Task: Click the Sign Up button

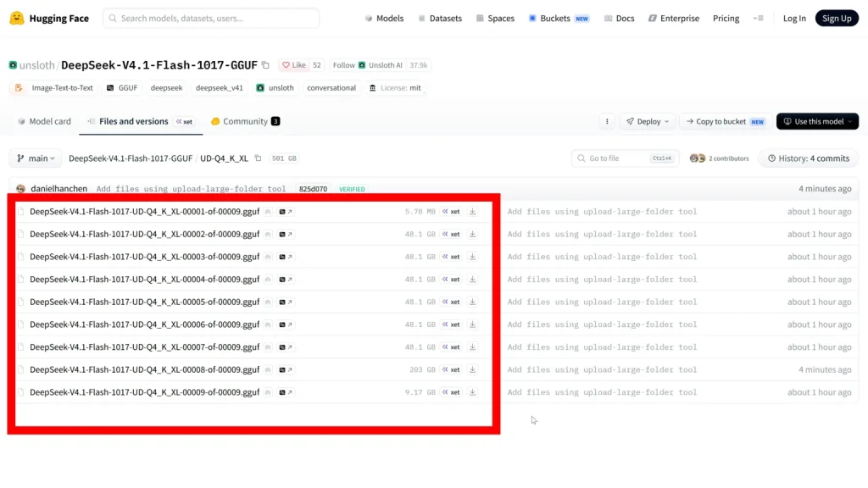Action: pyautogui.click(x=837, y=19)
